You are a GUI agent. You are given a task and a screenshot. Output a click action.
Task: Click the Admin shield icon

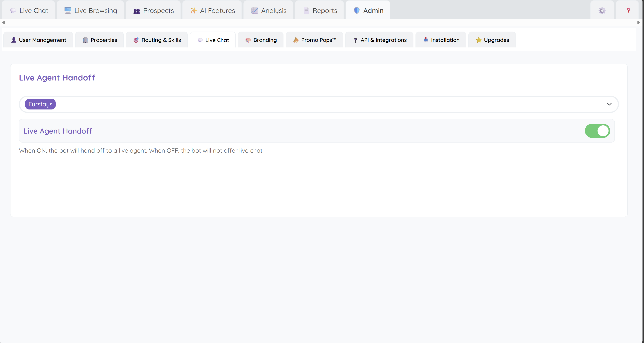coord(356,10)
